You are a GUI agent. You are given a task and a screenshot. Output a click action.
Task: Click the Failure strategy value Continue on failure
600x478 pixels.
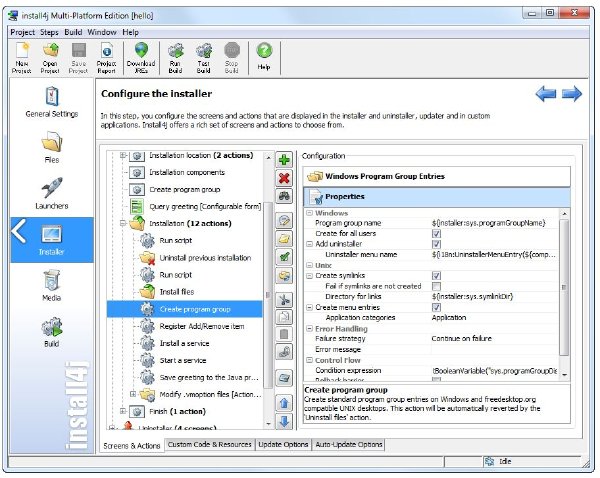tap(494, 338)
